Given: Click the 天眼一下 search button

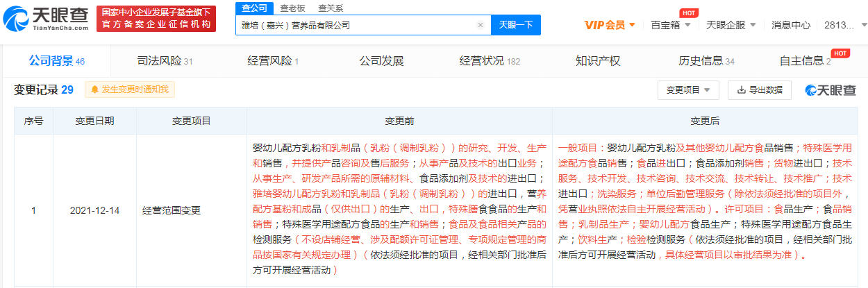Looking at the screenshot, I should coord(516,25).
